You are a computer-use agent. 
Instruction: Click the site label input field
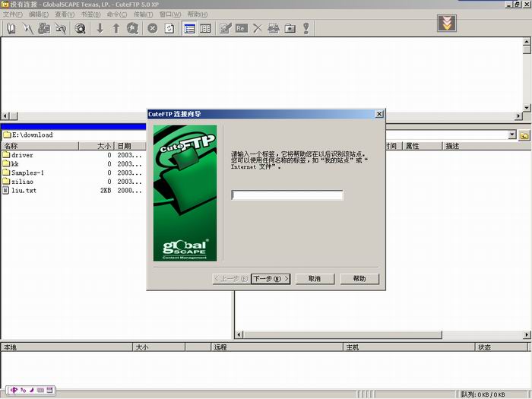point(287,195)
